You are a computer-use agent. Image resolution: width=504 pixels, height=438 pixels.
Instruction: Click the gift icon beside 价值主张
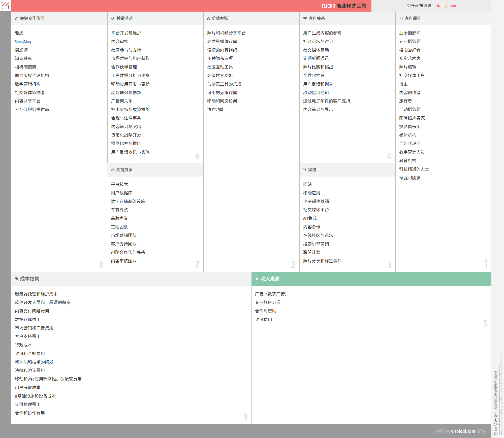(x=208, y=18)
